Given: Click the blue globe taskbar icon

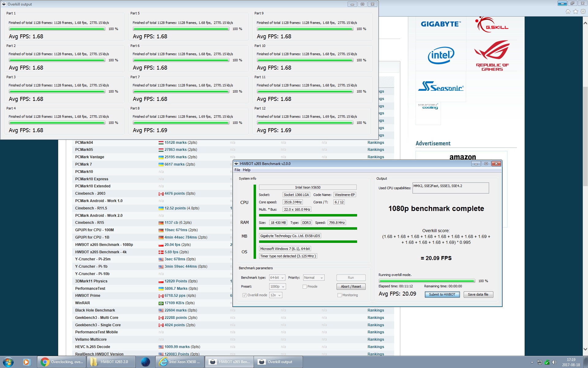Looking at the screenshot, I should [x=145, y=362].
